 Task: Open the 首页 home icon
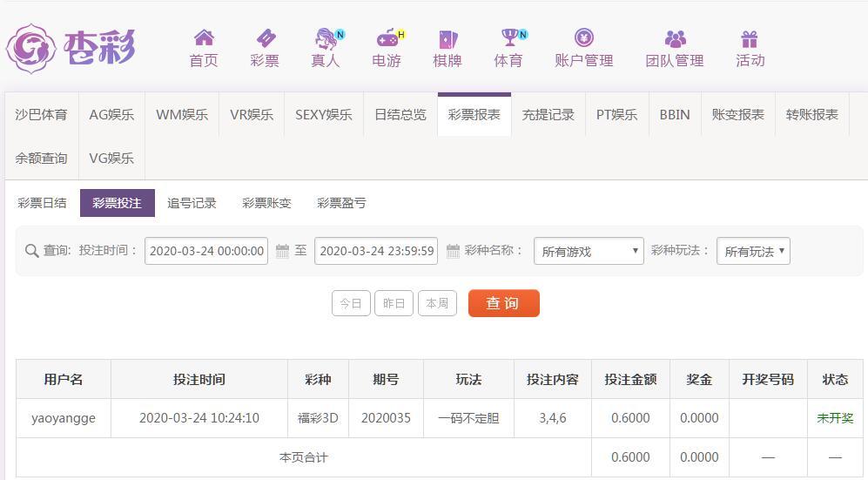[204, 37]
